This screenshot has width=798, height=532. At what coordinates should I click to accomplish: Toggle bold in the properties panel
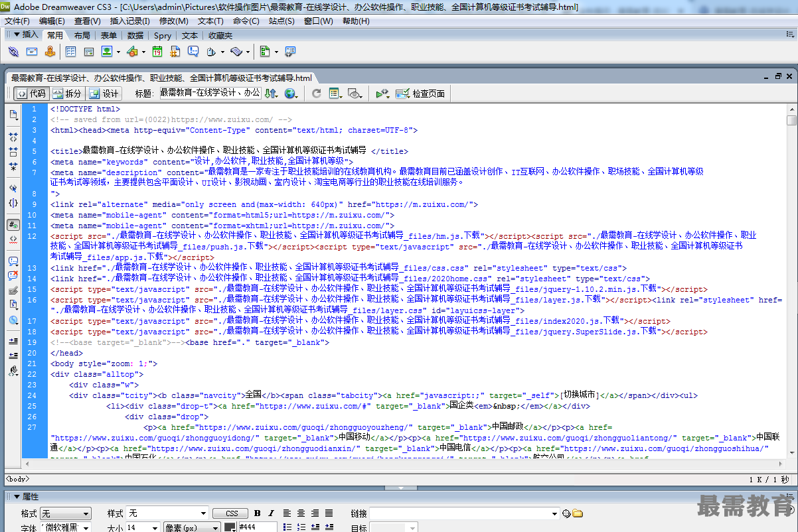[x=257, y=513]
